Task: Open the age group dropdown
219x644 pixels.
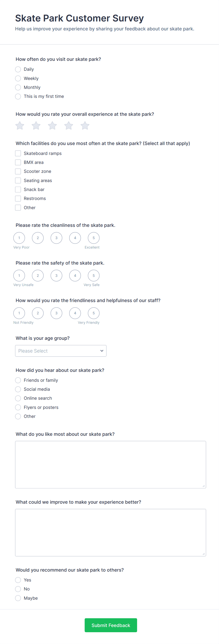Action: click(x=61, y=351)
